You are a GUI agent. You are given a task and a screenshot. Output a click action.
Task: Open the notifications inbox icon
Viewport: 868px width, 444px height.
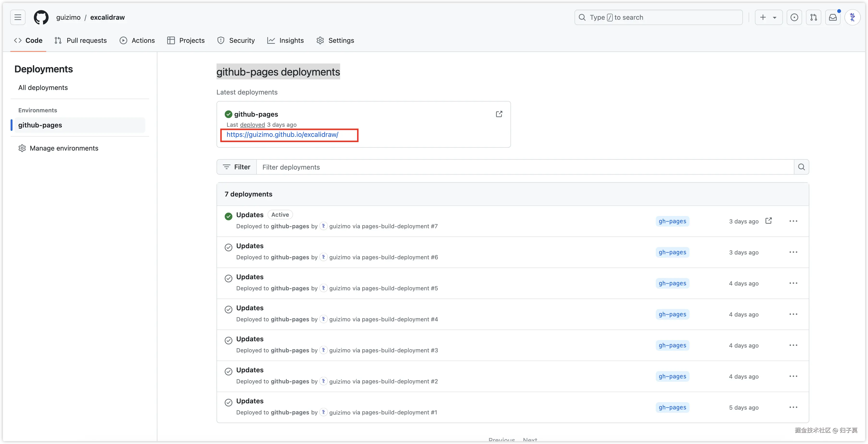(833, 17)
